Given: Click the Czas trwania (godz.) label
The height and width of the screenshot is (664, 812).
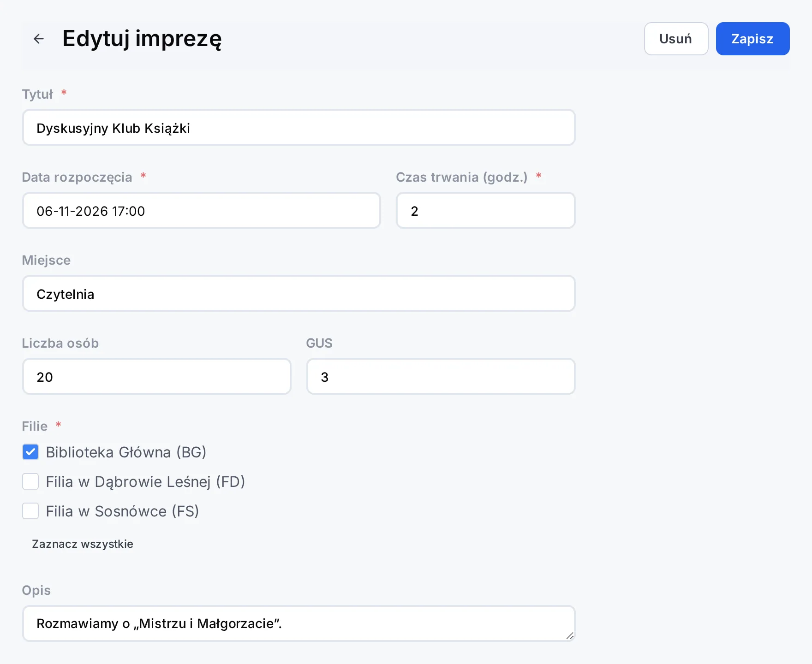Looking at the screenshot, I should point(462,177).
